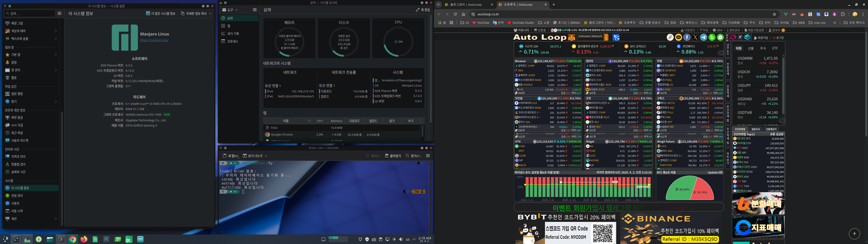Screen dimensions: 868x244
Task: Click the virtual desktop pager in taskbar
Action: [338, 239]
